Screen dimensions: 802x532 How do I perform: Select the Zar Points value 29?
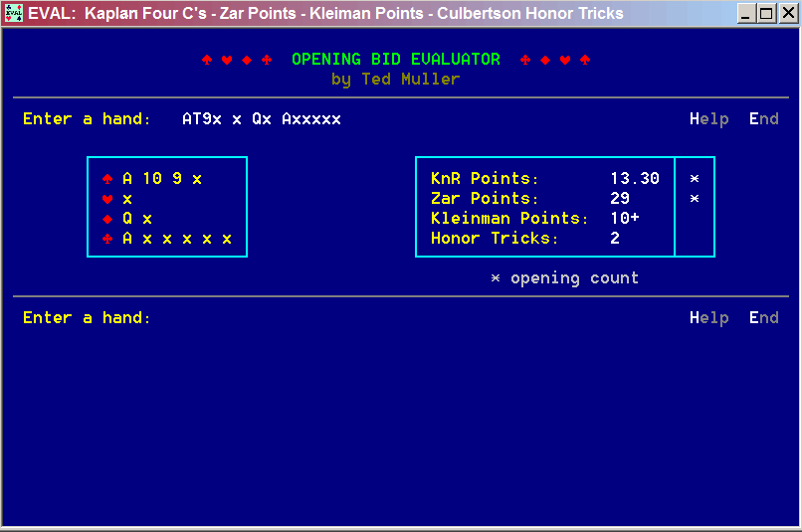coord(620,199)
